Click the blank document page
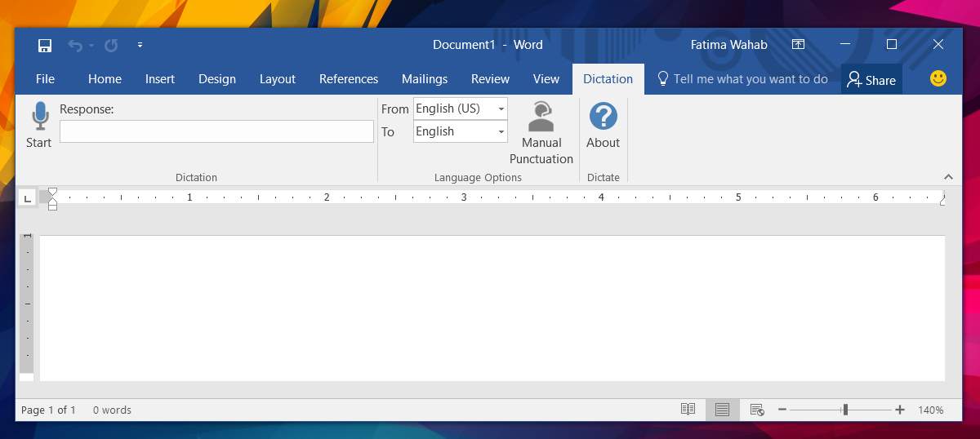The height and width of the screenshot is (439, 980). pos(492,308)
